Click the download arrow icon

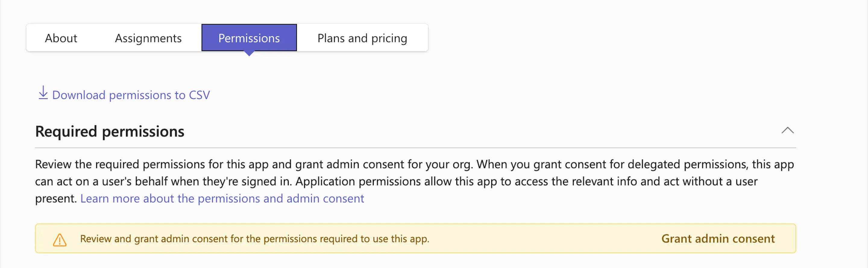(43, 93)
